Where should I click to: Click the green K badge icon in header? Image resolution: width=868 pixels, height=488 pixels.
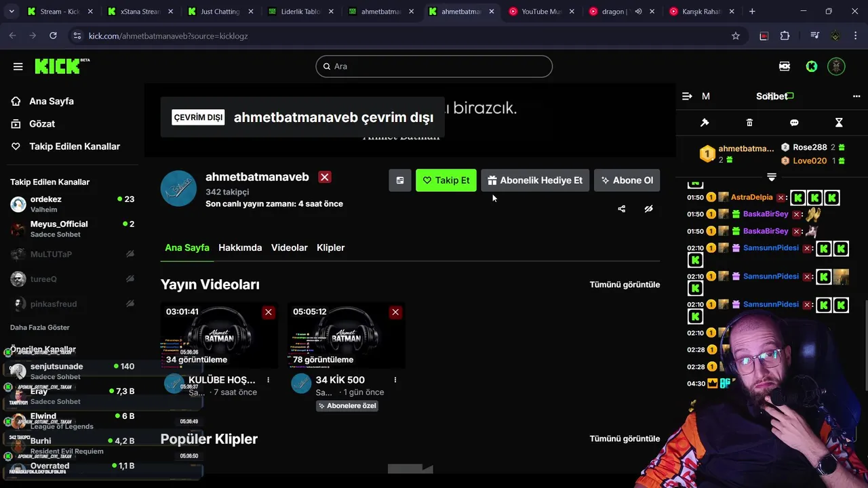tap(811, 66)
